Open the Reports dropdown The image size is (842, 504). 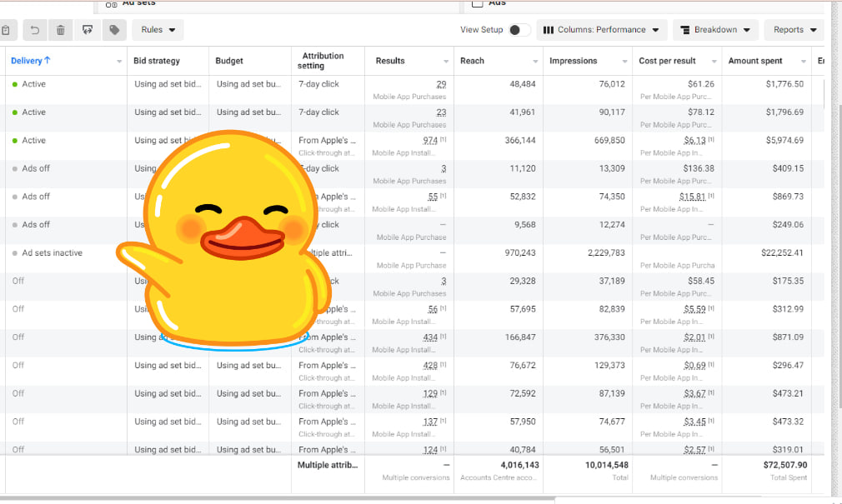click(x=794, y=30)
